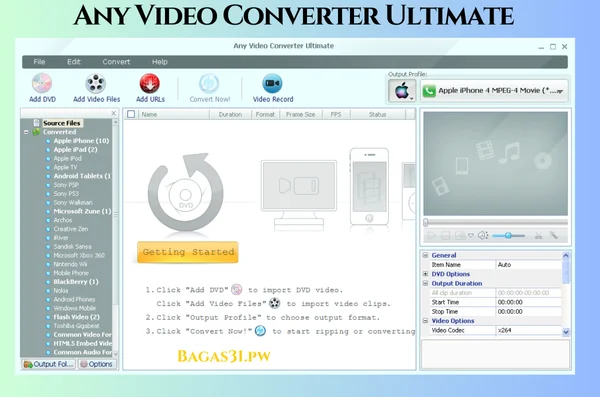
Task: Select Nintendo Wii in tree
Action: (x=70, y=264)
